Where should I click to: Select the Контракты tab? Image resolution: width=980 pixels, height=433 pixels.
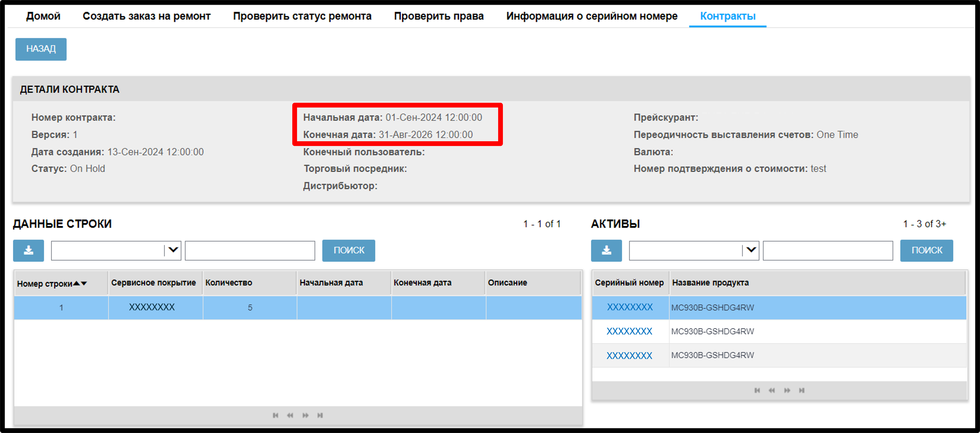point(728,16)
